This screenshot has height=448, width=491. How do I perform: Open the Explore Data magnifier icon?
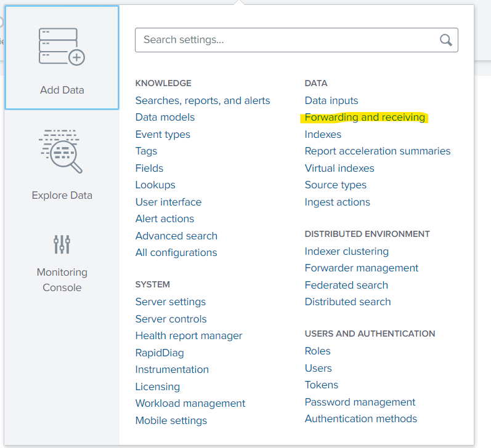62,151
